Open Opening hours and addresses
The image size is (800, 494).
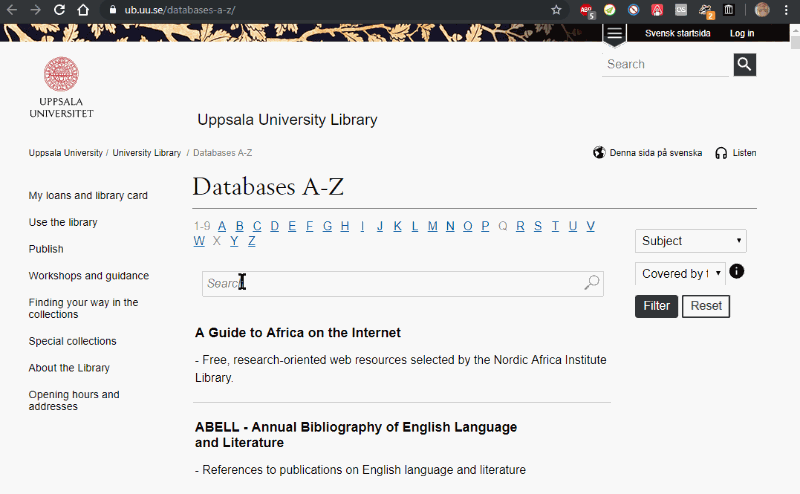(74, 401)
